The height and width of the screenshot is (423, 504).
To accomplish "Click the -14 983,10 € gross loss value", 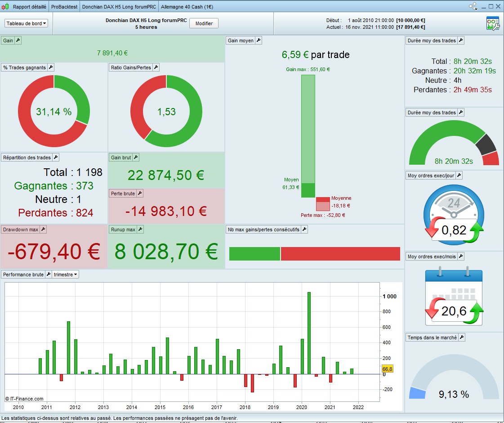I will tap(166, 211).
